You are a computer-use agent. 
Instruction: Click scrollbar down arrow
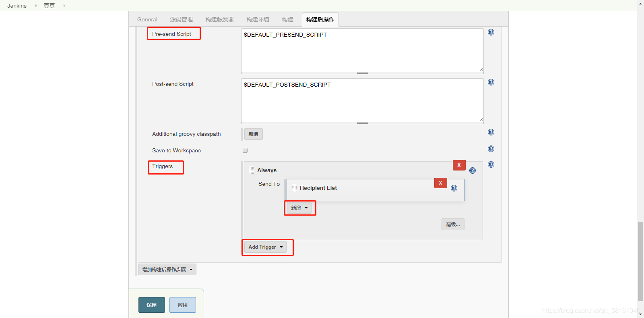click(640, 314)
